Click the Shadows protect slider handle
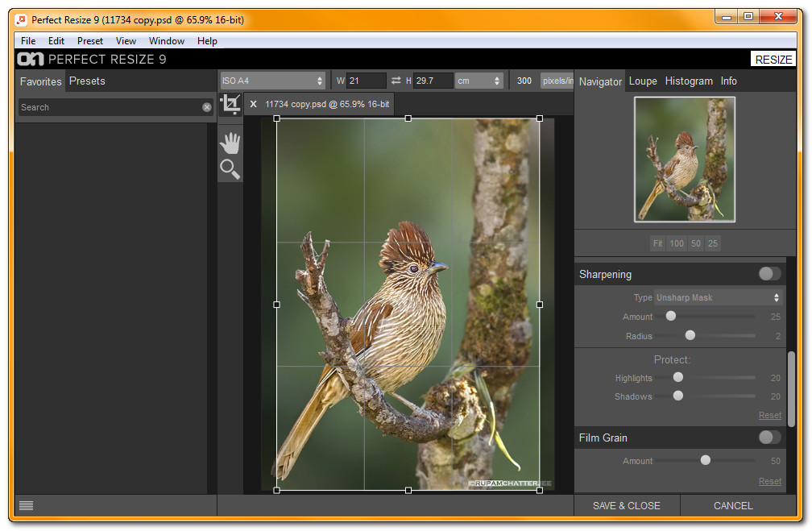The image size is (812, 531). (678, 396)
